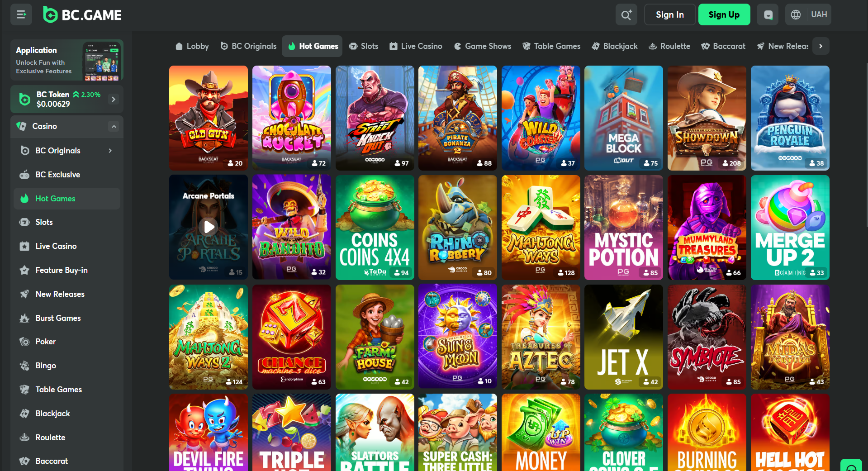The width and height of the screenshot is (868, 471).
Task: Open the Midas Fortune game tile
Action: (x=790, y=337)
